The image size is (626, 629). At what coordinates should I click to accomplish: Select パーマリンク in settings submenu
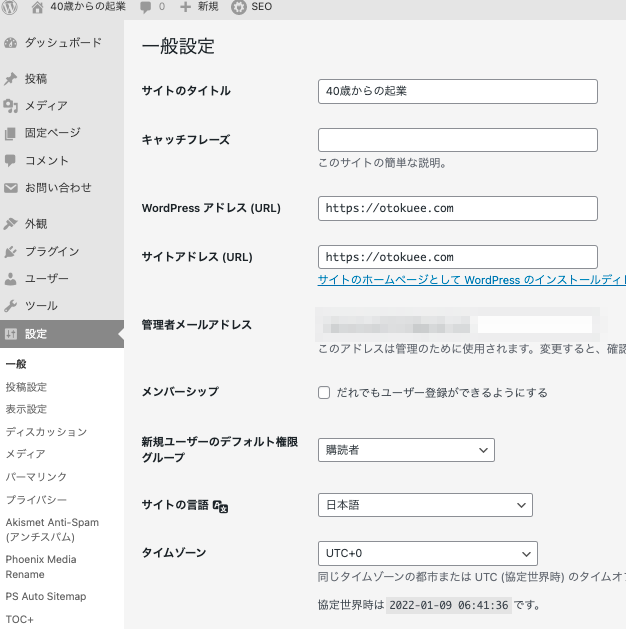[36, 477]
